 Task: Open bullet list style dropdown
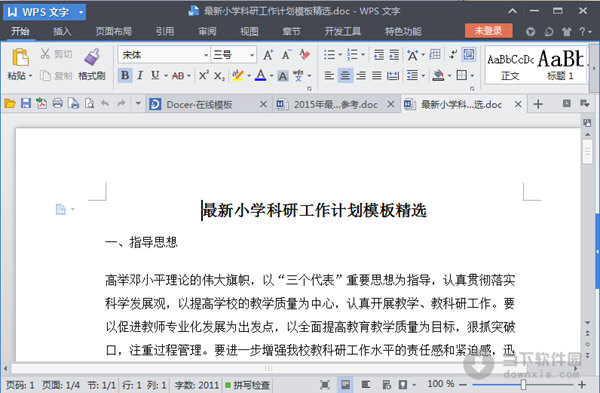coord(340,55)
